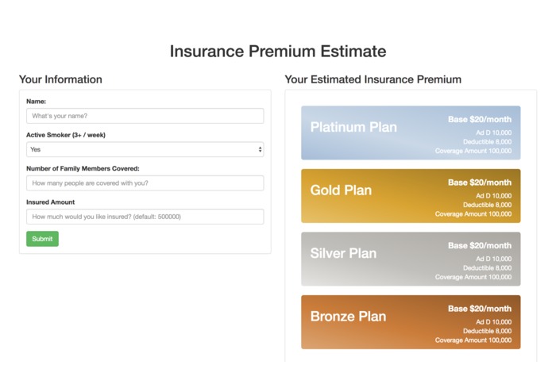Click Platinum Plan's Base $20/month text
Viewport: 552px width, 392px height.
[480, 120]
